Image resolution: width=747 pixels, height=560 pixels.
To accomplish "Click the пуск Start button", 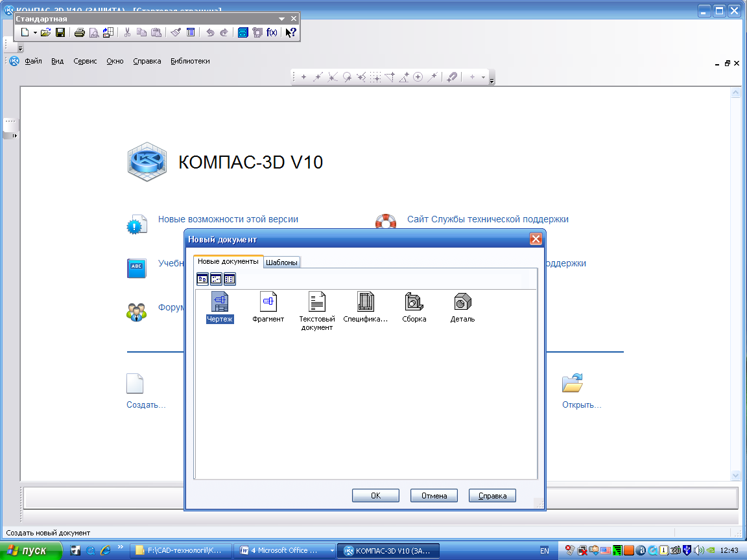I will [31, 550].
